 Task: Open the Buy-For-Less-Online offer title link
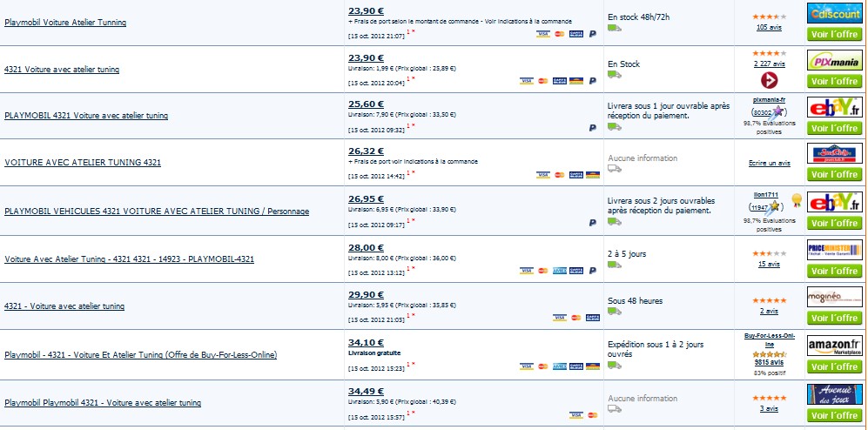click(141, 355)
